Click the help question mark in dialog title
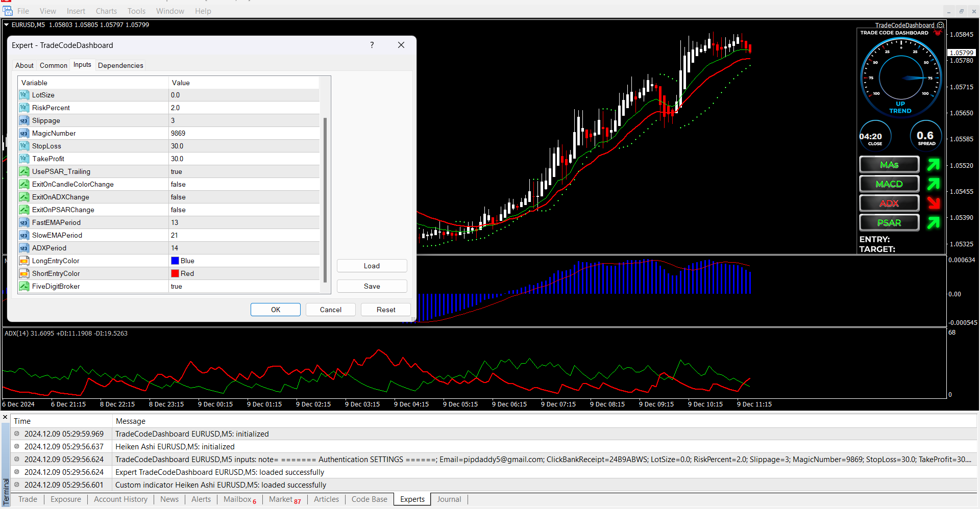The height and width of the screenshot is (509, 980). pyautogui.click(x=372, y=45)
